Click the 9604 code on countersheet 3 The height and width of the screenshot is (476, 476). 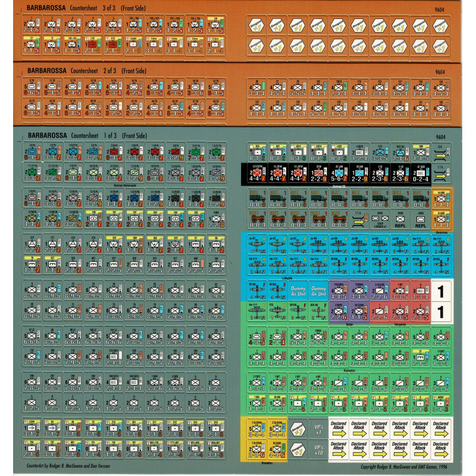click(439, 10)
